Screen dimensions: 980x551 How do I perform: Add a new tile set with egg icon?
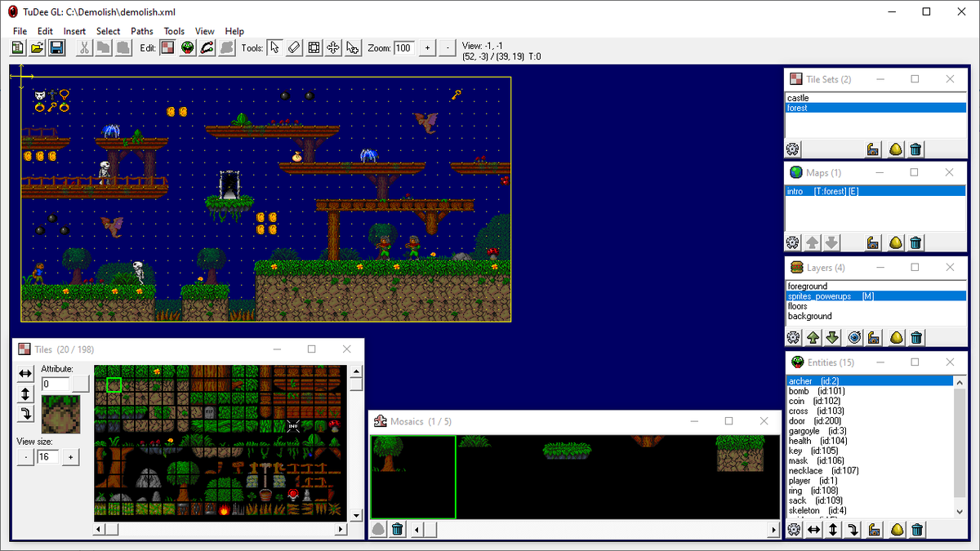click(x=895, y=149)
